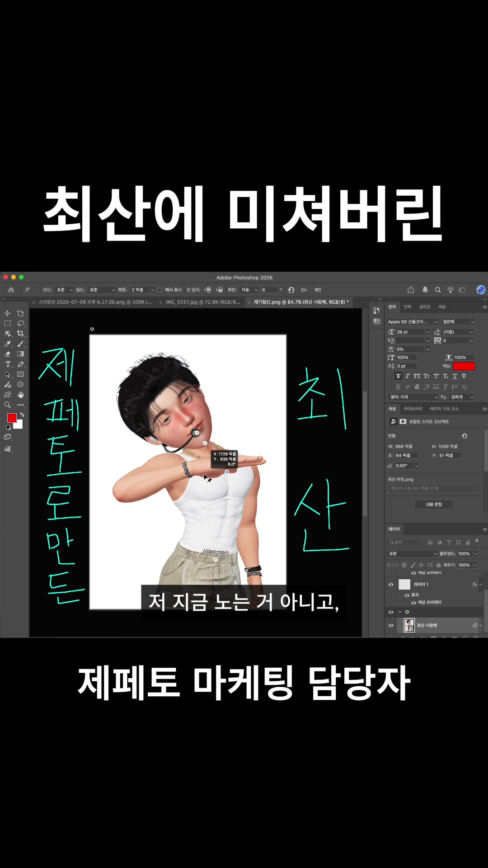Image resolution: width=488 pixels, height=868 pixels.
Task: Toggle faux italic text style
Action: [408, 376]
